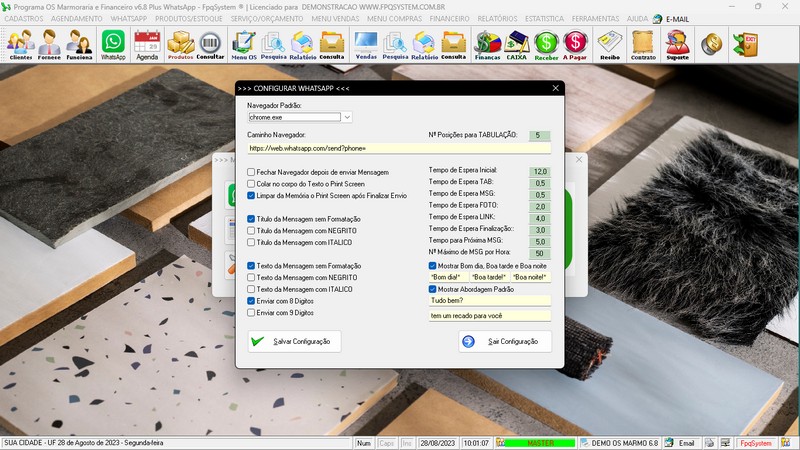Check Título da Mensagem com NEGRITO
Screen dimensions: 800x450
point(251,231)
